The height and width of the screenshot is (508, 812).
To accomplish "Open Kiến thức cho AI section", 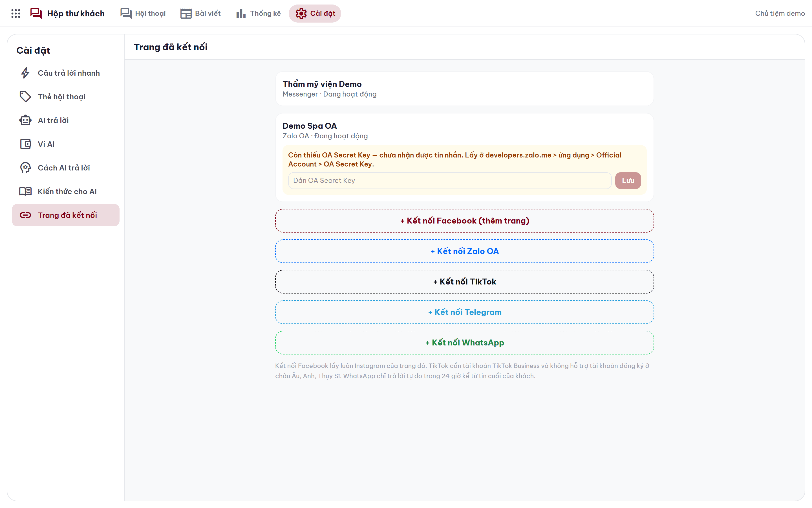I will click(x=66, y=192).
